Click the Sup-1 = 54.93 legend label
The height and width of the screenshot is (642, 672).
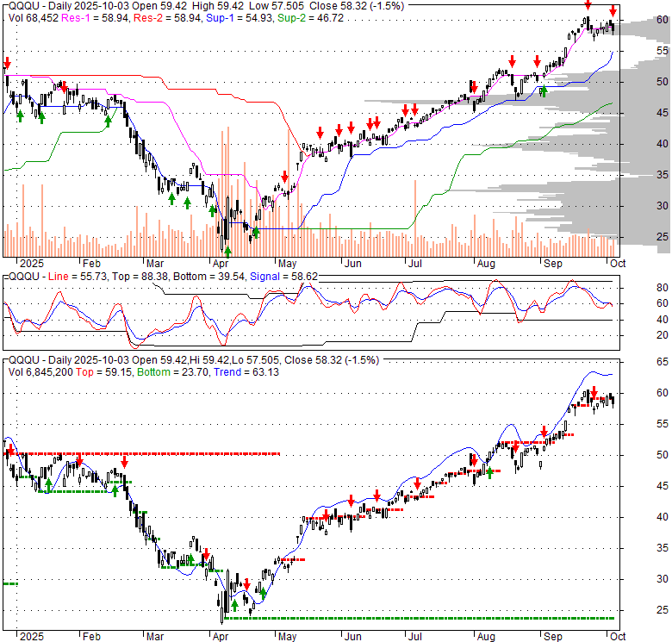[x=240, y=18]
